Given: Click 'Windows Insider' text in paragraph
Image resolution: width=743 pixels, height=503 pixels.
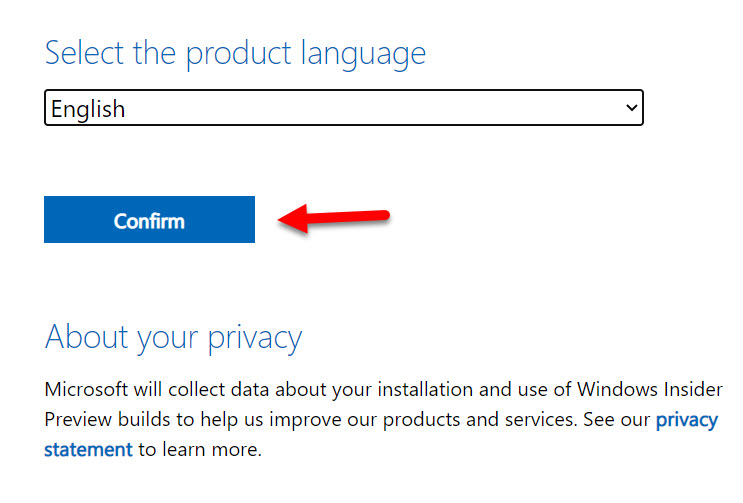Looking at the screenshot, I should click(661, 389).
